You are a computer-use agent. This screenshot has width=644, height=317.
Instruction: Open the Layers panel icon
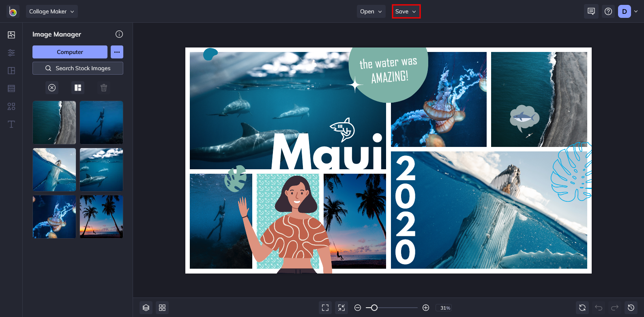[x=146, y=308]
